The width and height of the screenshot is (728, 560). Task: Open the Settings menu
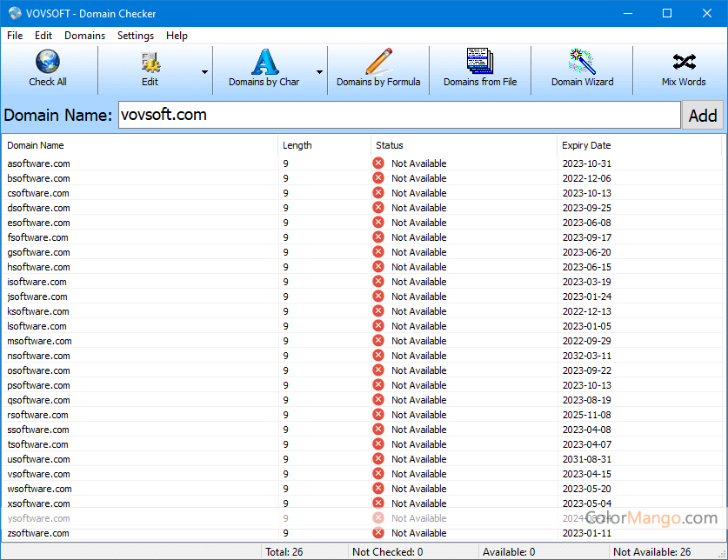pyautogui.click(x=136, y=36)
